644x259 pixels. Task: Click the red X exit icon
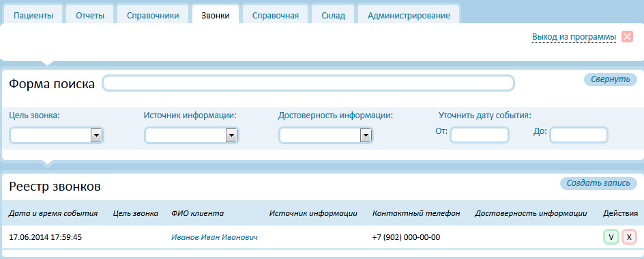coord(627,37)
